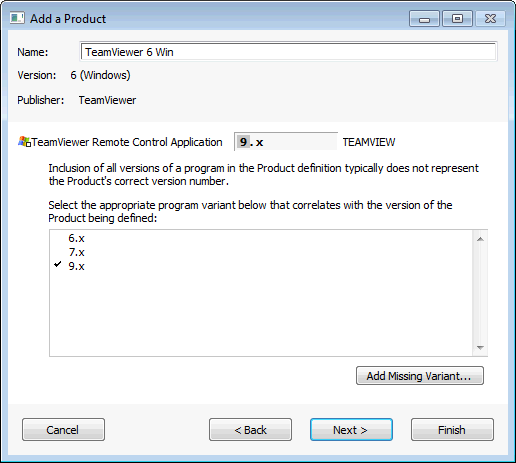The width and height of the screenshot is (516, 463).
Task: Maximize the Add a Product window
Action: click(x=457, y=19)
